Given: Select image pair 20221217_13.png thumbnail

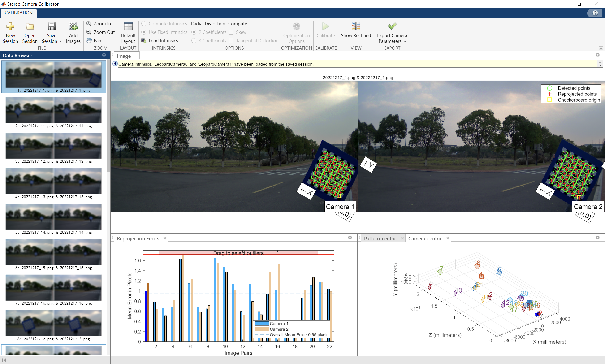Looking at the screenshot, I should point(53,181).
